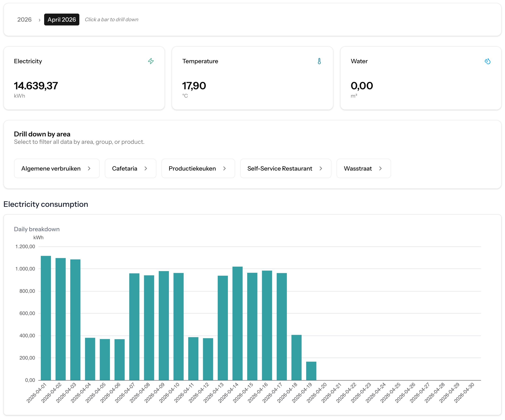Image resolution: width=505 pixels, height=420 pixels.
Task: Drill into the 2026-04-14 bar
Action: 238,323
